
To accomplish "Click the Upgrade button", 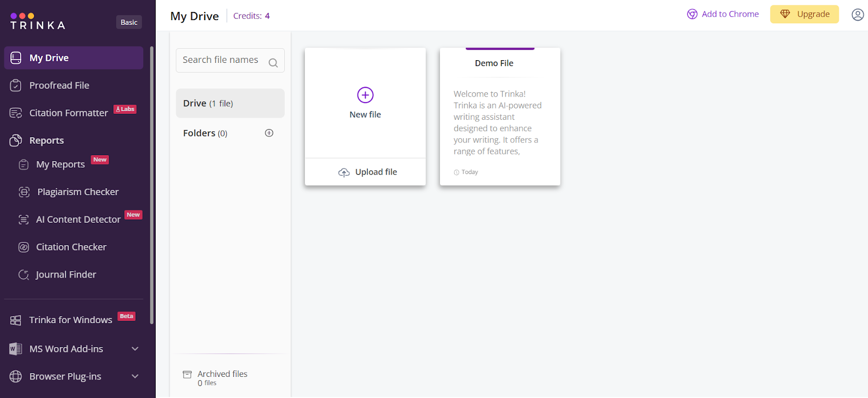I will pyautogui.click(x=805, y=14).
